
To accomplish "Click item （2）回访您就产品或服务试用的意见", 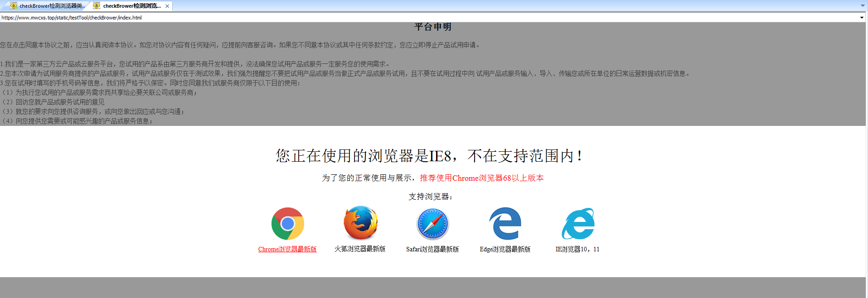I will pyautogui.click(x=53, y=102).
